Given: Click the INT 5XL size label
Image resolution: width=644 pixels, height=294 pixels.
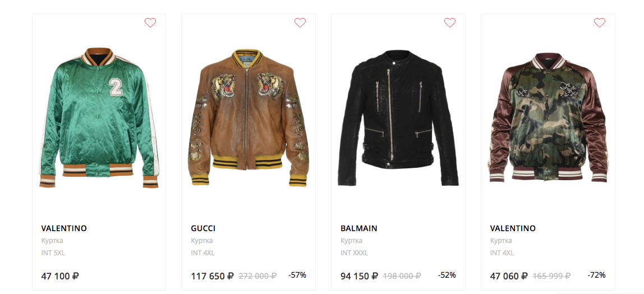Looking at the screenshot, I should 53,253.
